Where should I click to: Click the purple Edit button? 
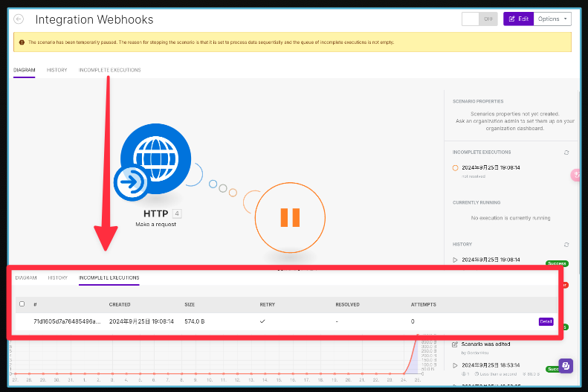coord(518,19)
